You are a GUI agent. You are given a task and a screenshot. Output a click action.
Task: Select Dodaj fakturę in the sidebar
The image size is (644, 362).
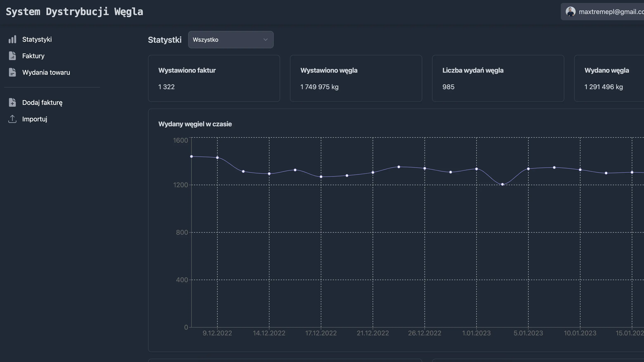pyautogui.click(x=42, y=102)
